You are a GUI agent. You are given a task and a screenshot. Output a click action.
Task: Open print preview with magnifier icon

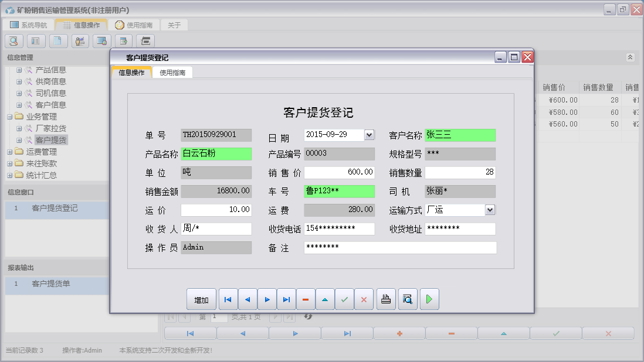[x=407, y=299]
